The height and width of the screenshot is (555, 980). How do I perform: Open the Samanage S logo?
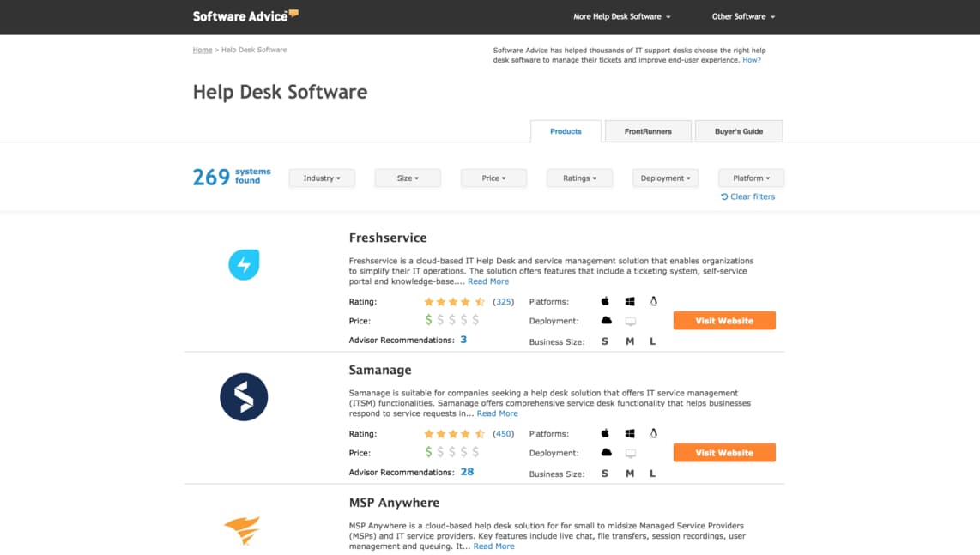(244, 397)
